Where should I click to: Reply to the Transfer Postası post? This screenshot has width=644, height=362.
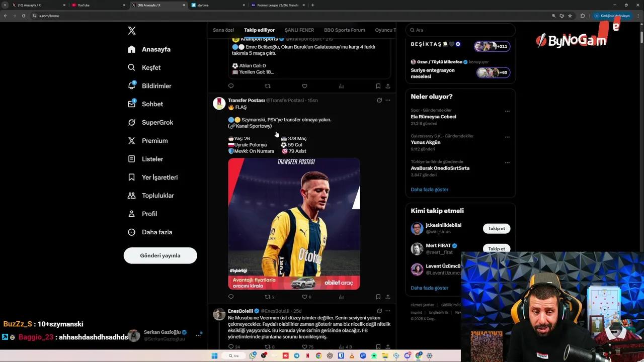coord(231,297)
